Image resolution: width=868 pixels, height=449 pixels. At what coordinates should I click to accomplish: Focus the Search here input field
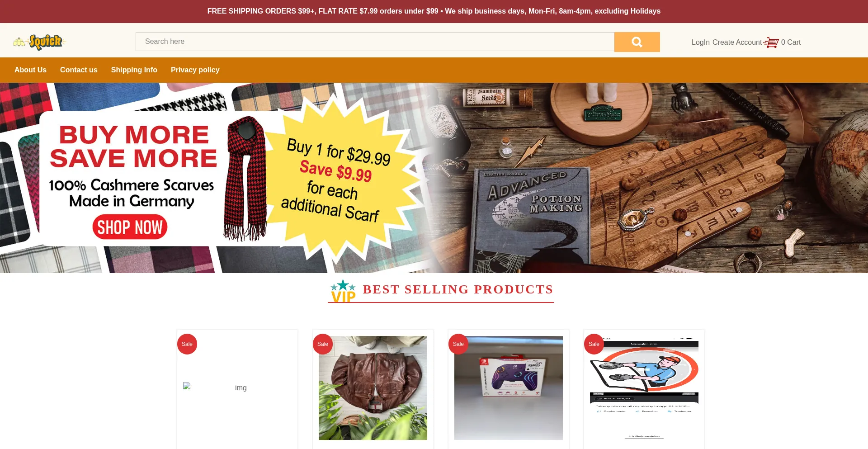point(375,42)
